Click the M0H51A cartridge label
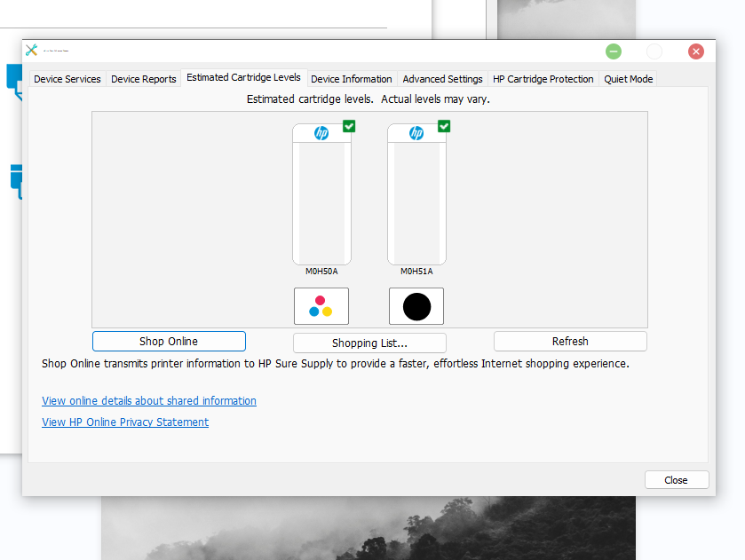Viewport: 745px width, 560px height. (416, 272)
